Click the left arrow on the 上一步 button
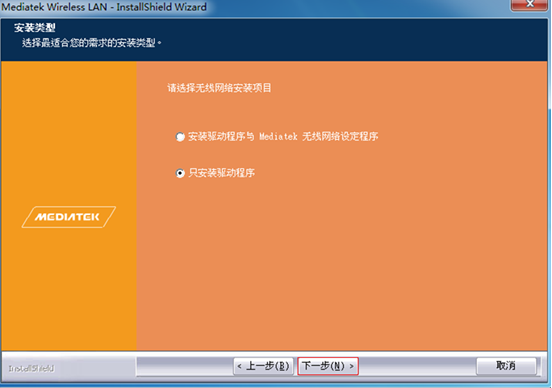Screen dimensions: 552x388 [239, 367]
